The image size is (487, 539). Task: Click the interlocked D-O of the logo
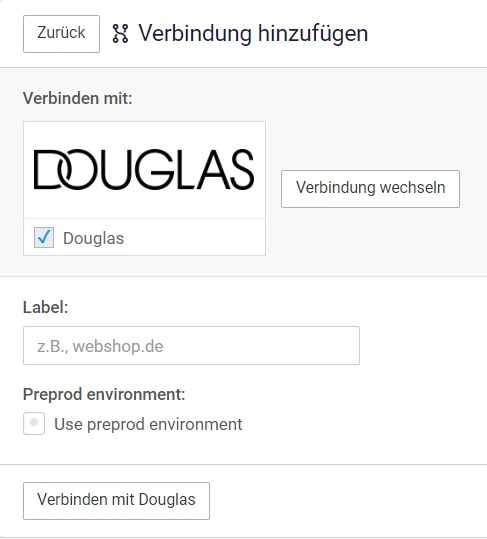[x=64, y=169]
